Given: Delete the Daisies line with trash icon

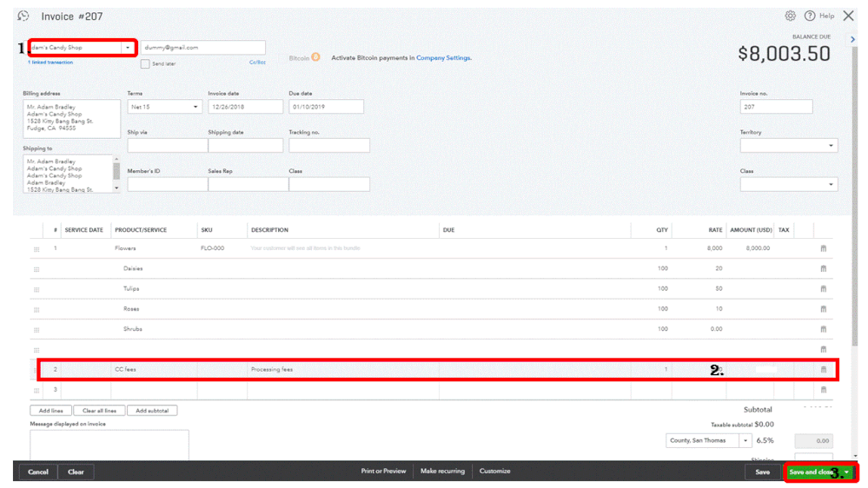Looking at the screenshot, I should (823, 268).
